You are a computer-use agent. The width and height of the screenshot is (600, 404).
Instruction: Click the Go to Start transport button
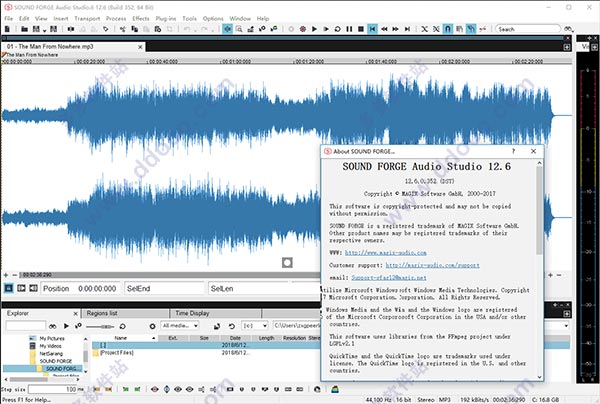[372, 29]
